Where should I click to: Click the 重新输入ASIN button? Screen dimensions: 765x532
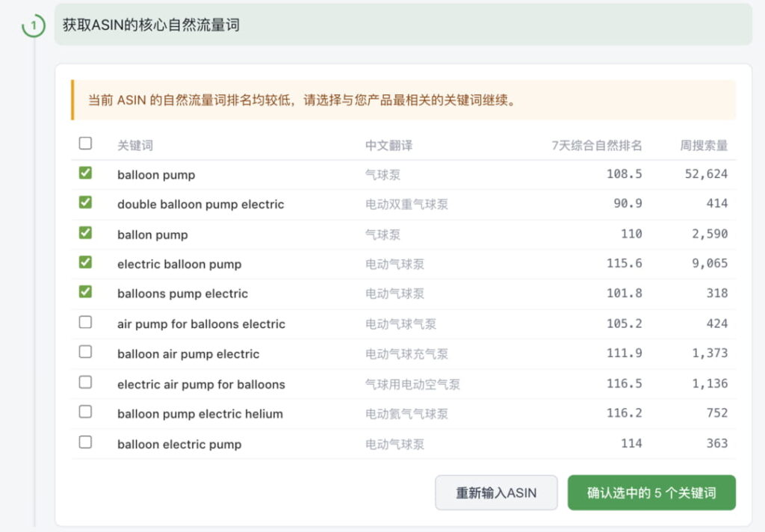(x=495, y=492)
